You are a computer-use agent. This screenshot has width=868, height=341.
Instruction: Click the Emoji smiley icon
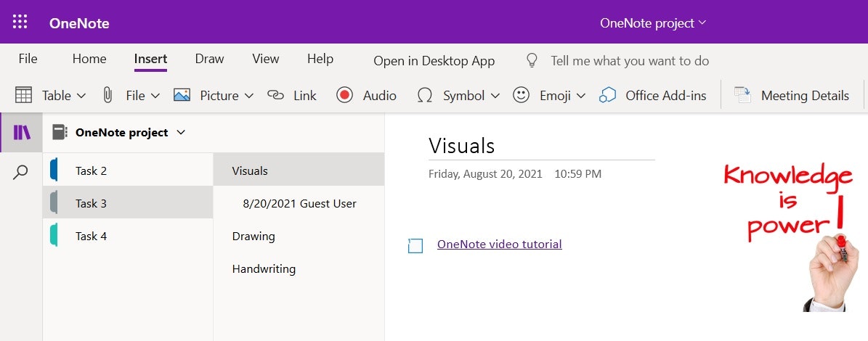click(x=521, y=95)
